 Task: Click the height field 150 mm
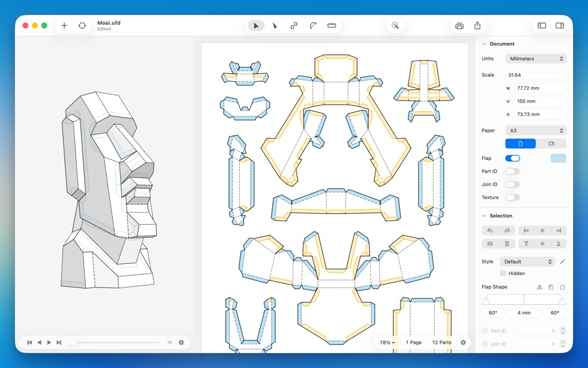click(x=540, y=102)
